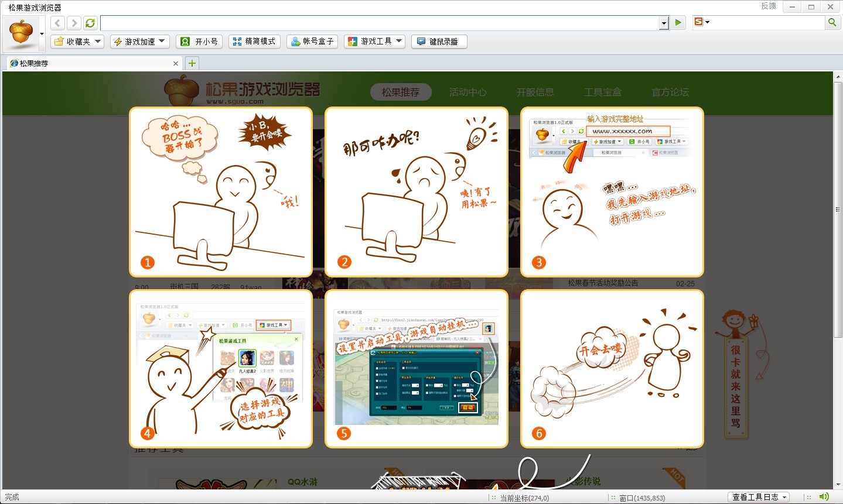Click tutorial panel 4 选择游戏对应的工具

coord(221,369)
